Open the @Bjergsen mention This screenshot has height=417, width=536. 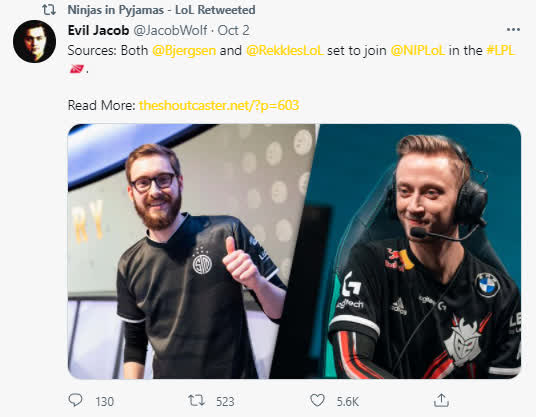184,51
